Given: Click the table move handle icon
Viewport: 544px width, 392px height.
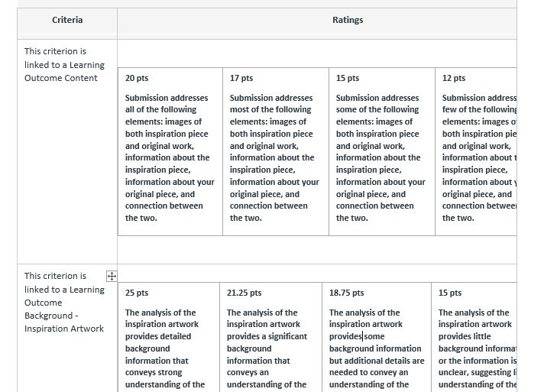Looking at the screenshot, I should pyautogui.click(x=112, y=277).
